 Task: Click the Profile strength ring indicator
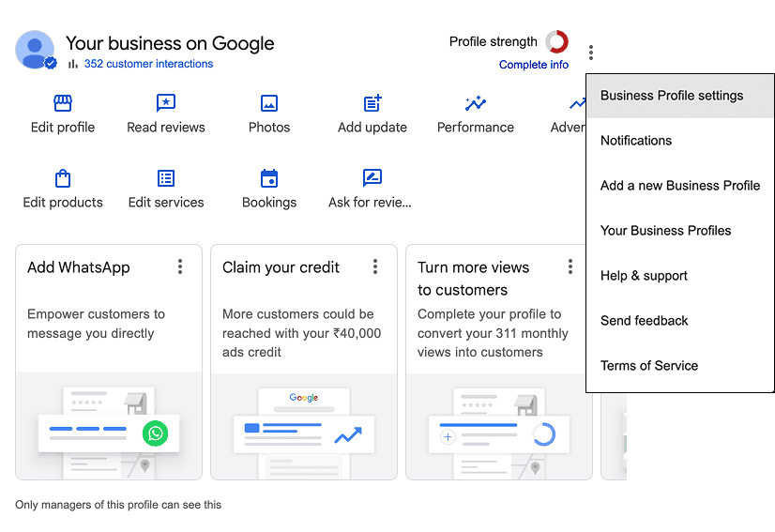(x=557, y=41)
